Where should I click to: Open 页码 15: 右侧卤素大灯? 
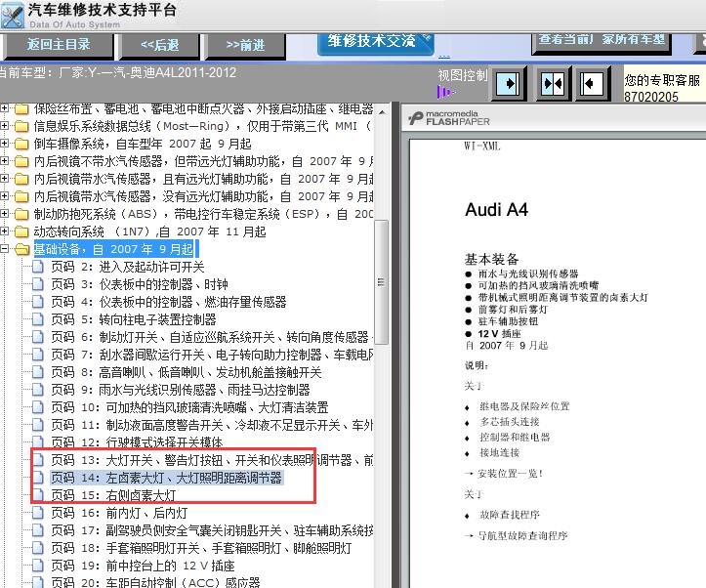coord(113,495)
